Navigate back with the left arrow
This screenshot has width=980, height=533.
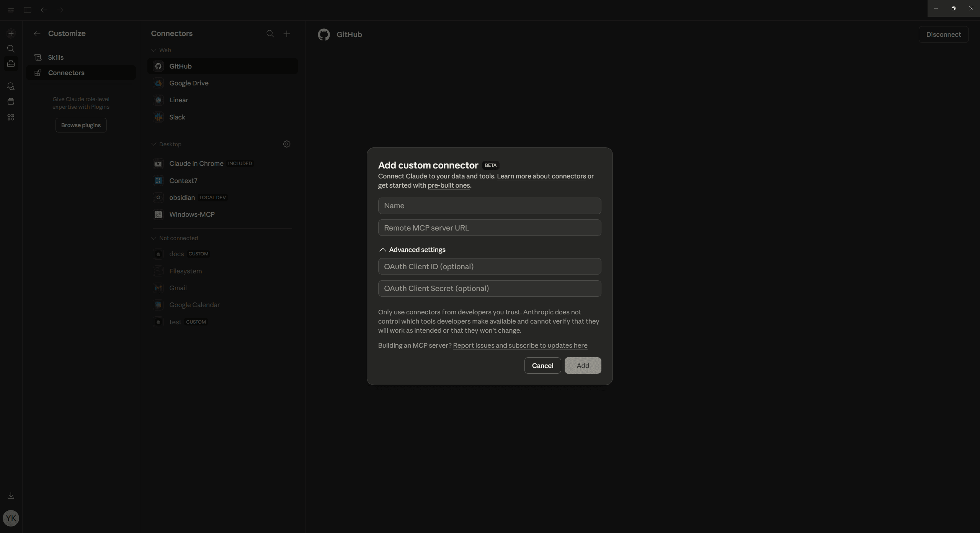pyautogui.click(x=44, y=10)
